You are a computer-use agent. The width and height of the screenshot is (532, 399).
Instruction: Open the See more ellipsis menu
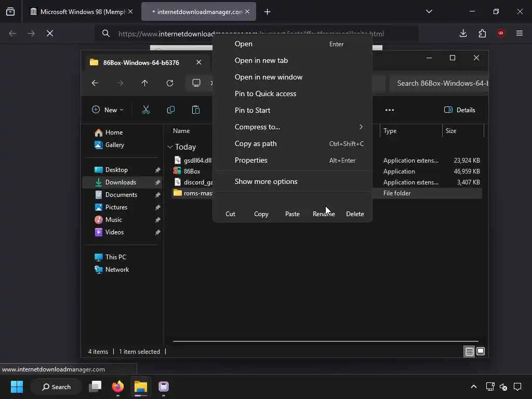coord(390,110)
